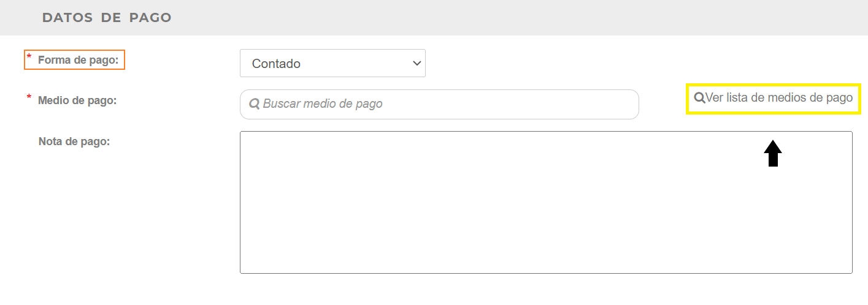The width and height of the screenshot is (868, 305).
Task: Open Ver lista de medios de pago link
Action: click(774, 97)
